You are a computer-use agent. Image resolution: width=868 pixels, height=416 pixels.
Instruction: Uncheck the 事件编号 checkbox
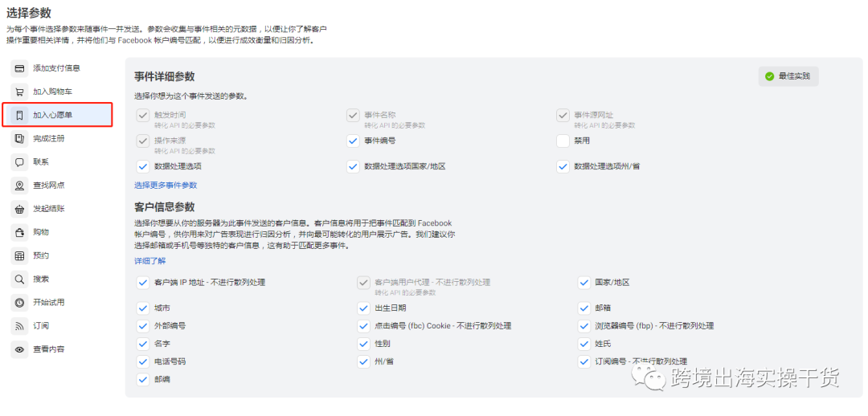pyautogui.click(x=353, y=141)
